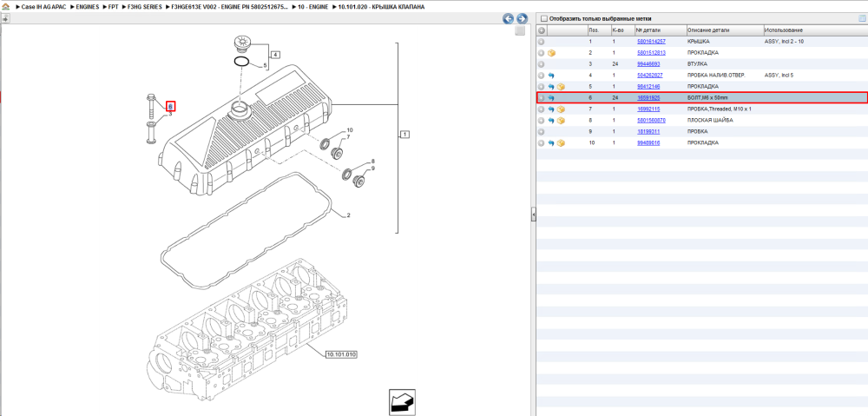Open part number 16992115 link
The height and width of the screenshot is (416, 868).
point(648,109)
